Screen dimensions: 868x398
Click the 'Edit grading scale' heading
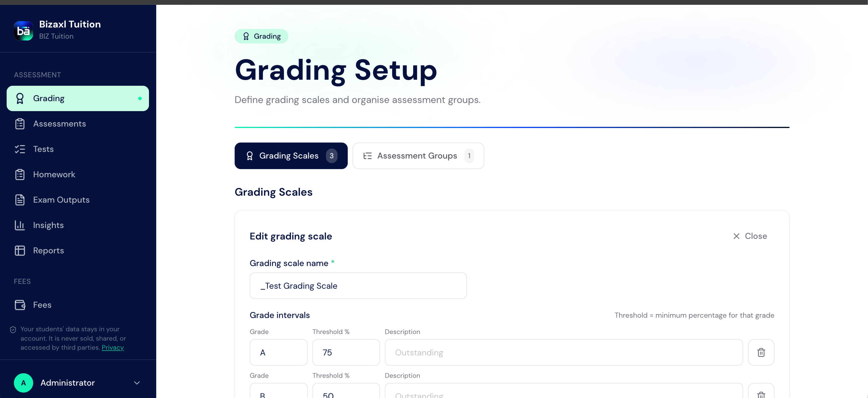pyautogui.click(x=290, y=236)
